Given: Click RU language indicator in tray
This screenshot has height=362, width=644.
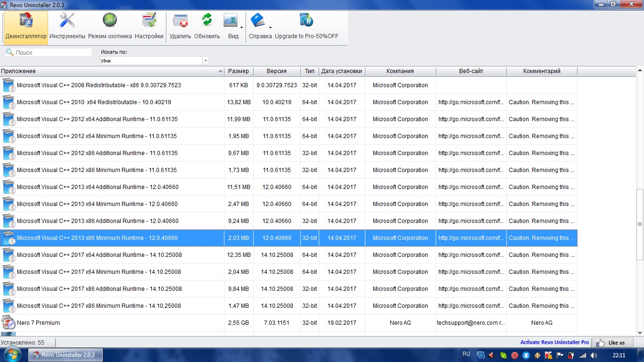Looking at the screenshot, I should 466,354.
